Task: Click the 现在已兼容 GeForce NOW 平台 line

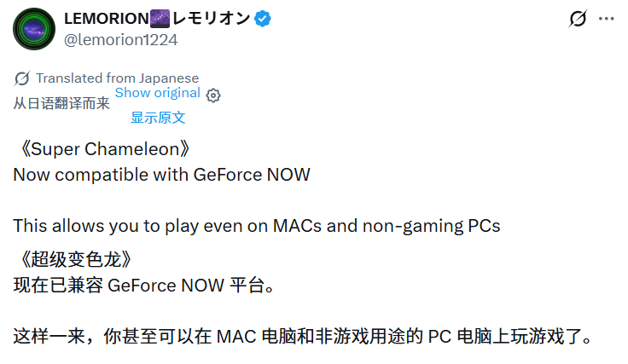Action: tap(144, 286)
